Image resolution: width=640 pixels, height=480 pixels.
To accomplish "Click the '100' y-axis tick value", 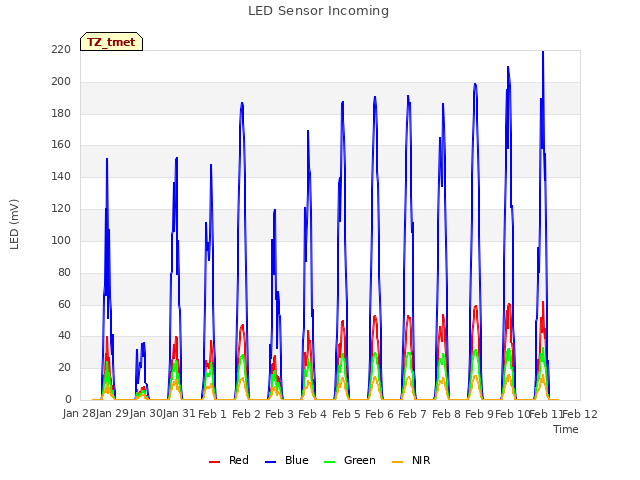I will (61, 240).
